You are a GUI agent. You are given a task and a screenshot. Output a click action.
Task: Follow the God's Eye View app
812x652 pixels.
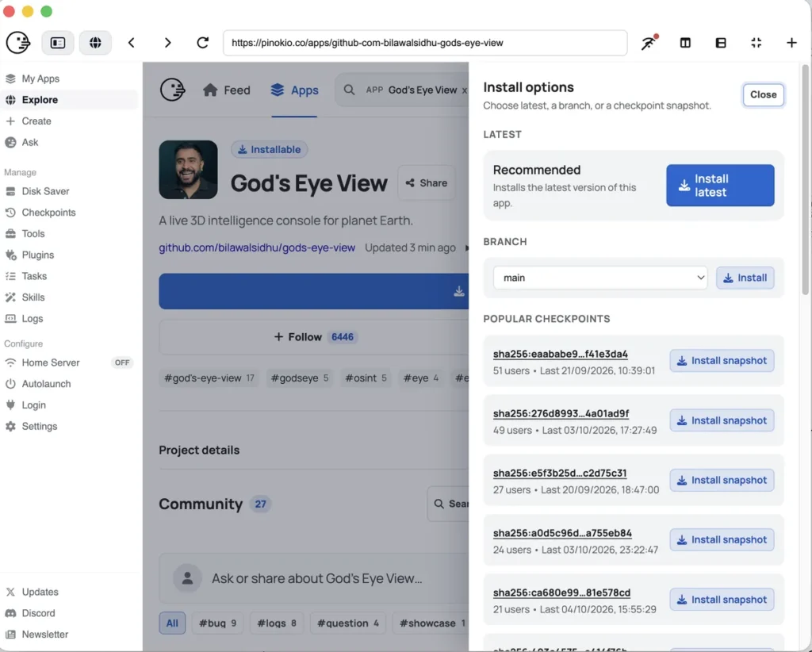313,337
